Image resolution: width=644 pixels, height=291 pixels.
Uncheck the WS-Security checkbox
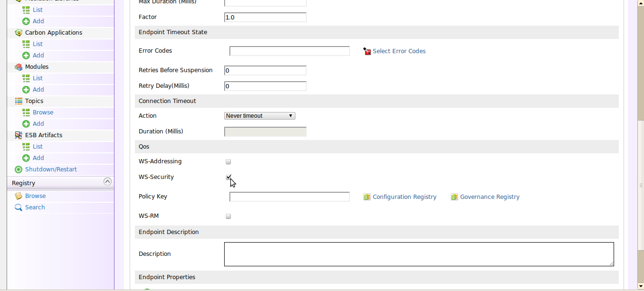coord(228,177)
